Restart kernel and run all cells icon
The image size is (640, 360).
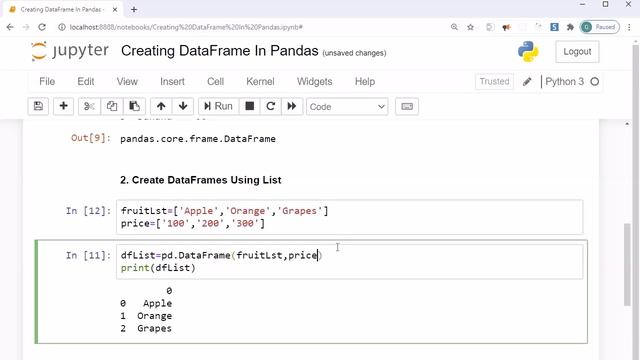[x=292, y=107]
